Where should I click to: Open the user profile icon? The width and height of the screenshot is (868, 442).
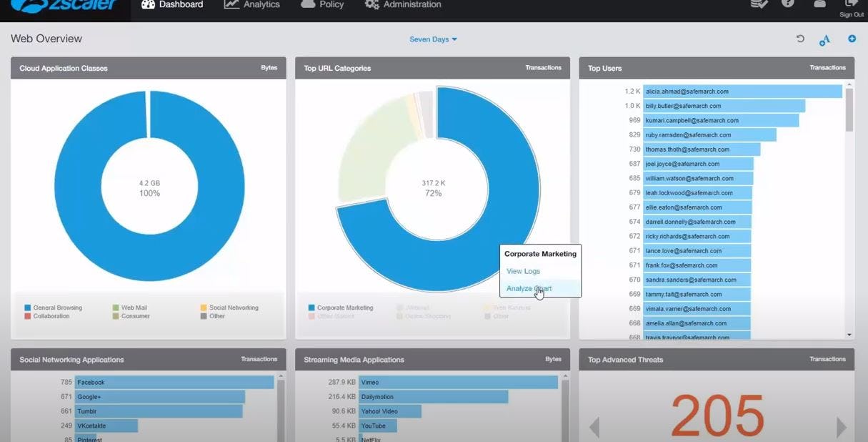point(819,4)
